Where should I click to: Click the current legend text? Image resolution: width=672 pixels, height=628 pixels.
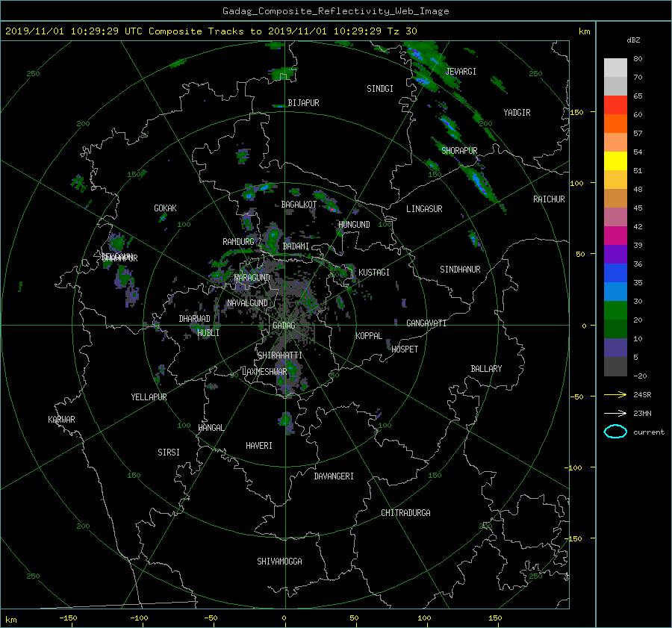[649, 432]
